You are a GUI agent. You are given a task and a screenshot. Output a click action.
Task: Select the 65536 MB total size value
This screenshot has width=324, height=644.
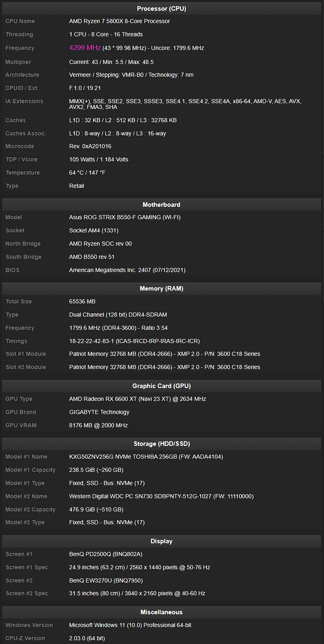pyautogui.click(x=82, y=301)
